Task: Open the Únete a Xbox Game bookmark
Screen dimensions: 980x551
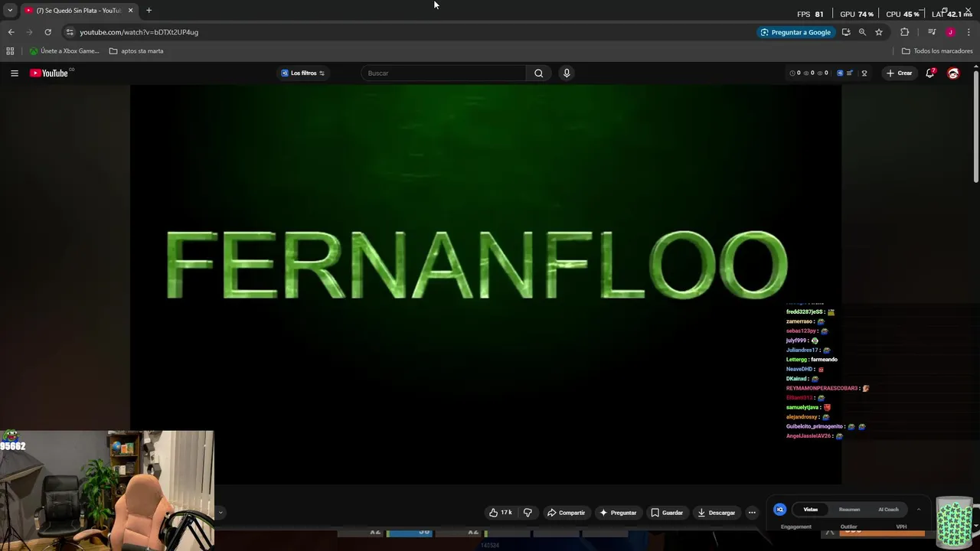Action: coord(64,51)
